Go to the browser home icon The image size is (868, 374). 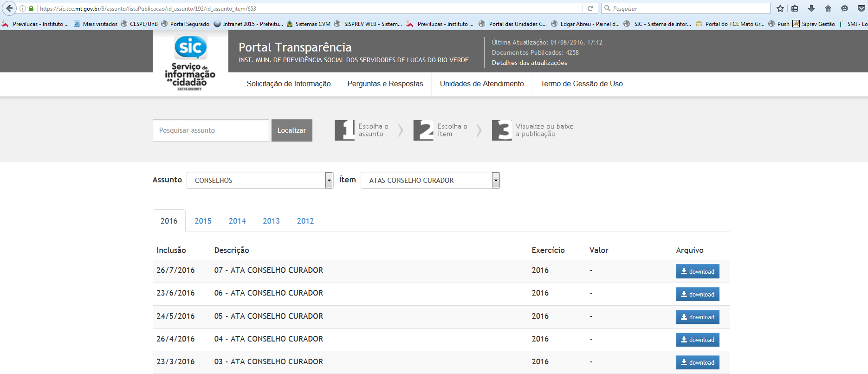click(x=828, y=8)
